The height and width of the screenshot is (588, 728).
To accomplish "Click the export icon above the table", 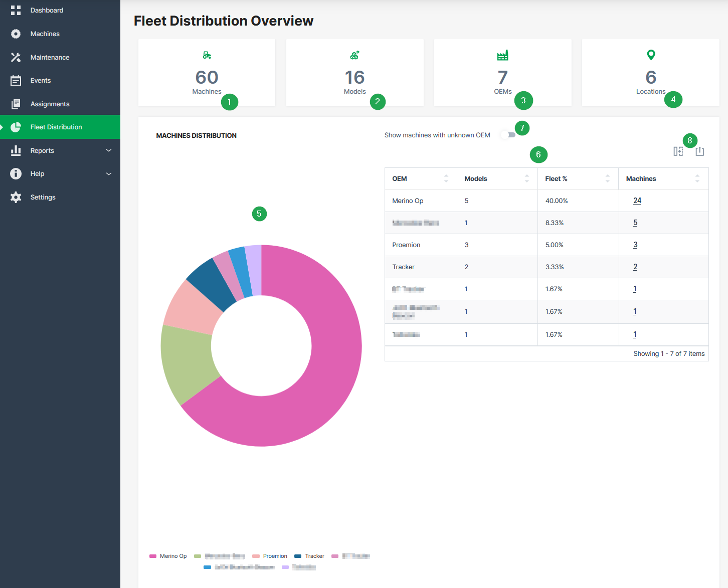I will [x=700, y=151].
